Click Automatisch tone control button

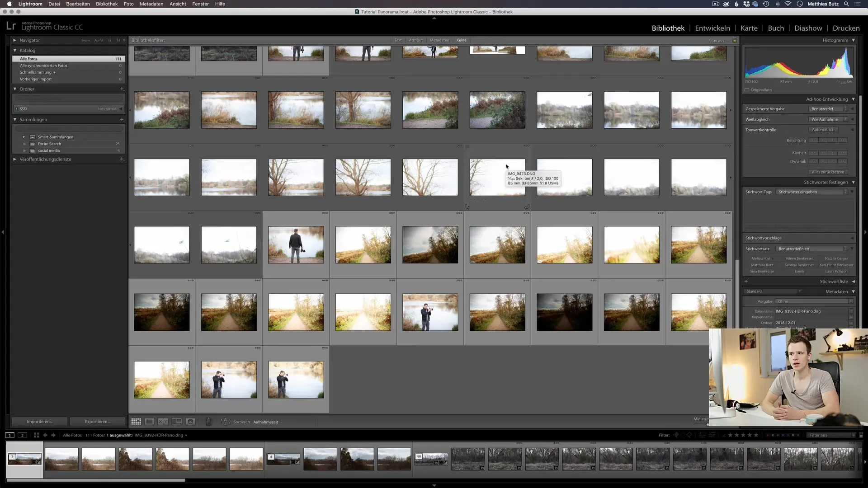pyautogui.click(x=823, y=130)
